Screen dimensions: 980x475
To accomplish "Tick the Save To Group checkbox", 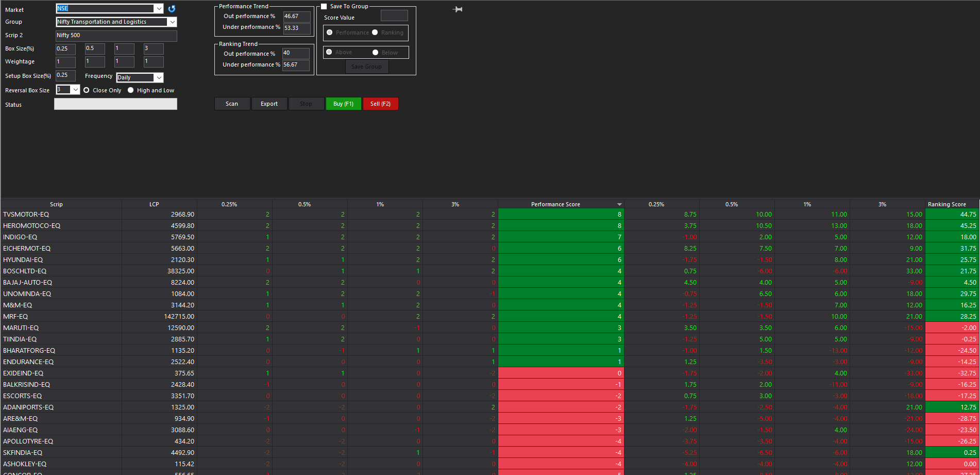I will pyautogui.click(x=324, y=7).
